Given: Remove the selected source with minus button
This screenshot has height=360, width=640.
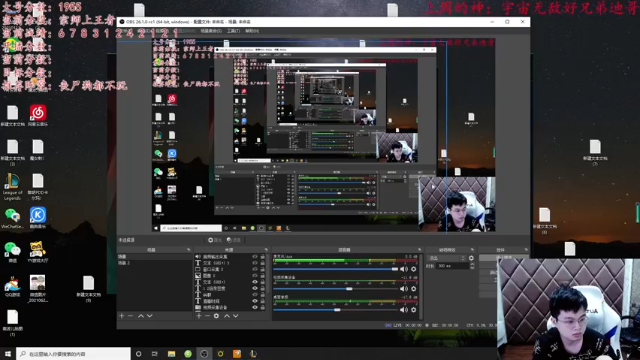Looking at the screenshot, I should (207, 316).
